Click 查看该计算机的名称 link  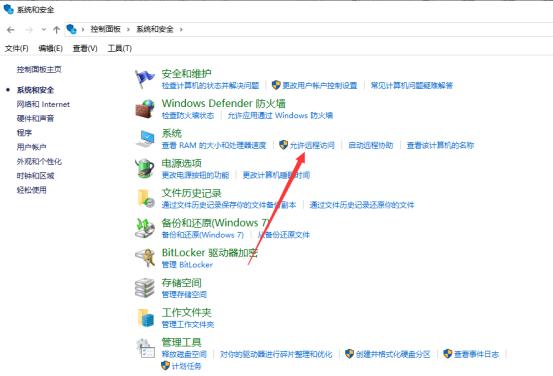click(x=440, y=145)
